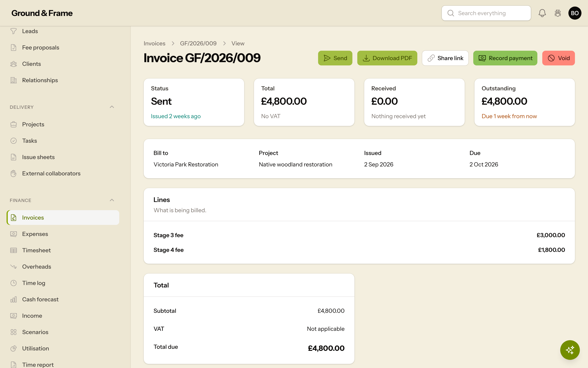This screenshot has height=368, width=588.
Task: Collapse the Finance section chevron
Action: [112, 200]
